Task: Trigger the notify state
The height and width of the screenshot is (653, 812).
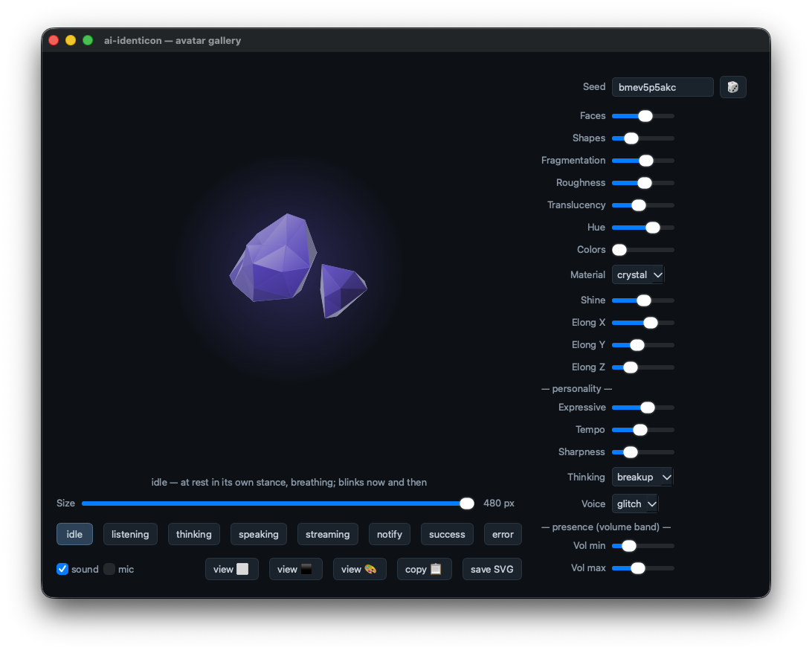Action: coord(390,535)
